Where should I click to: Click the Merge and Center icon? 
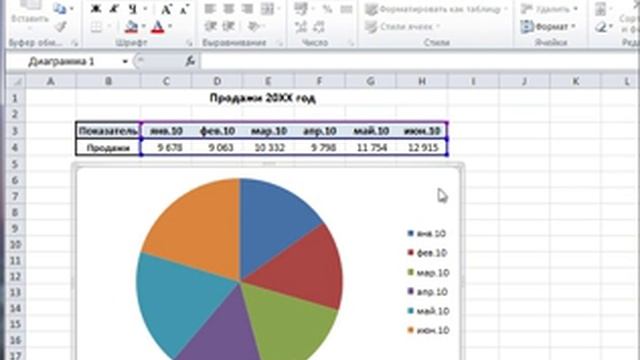point(268,9)
